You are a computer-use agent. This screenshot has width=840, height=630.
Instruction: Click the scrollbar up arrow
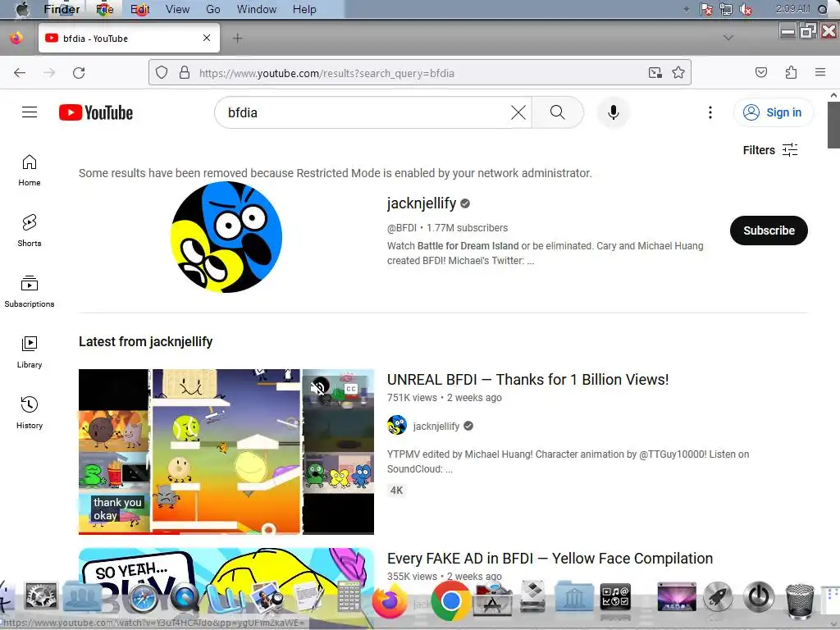click(833, 95)
